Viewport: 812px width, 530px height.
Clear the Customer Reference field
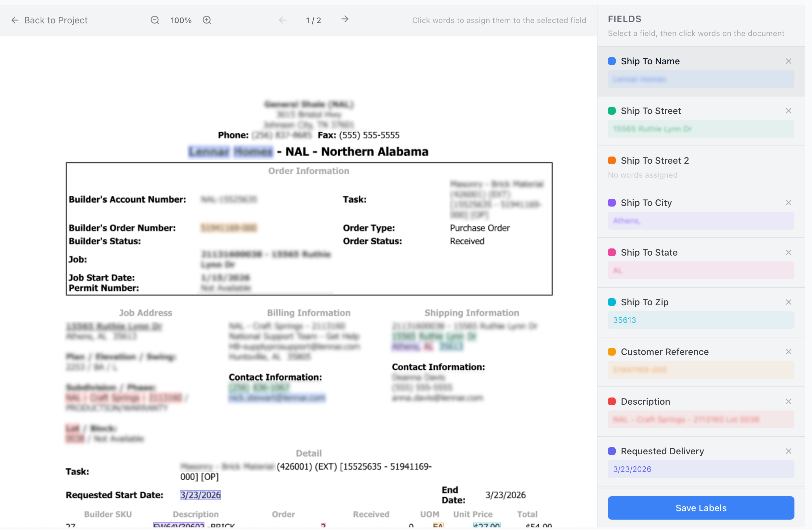[789, 352]
